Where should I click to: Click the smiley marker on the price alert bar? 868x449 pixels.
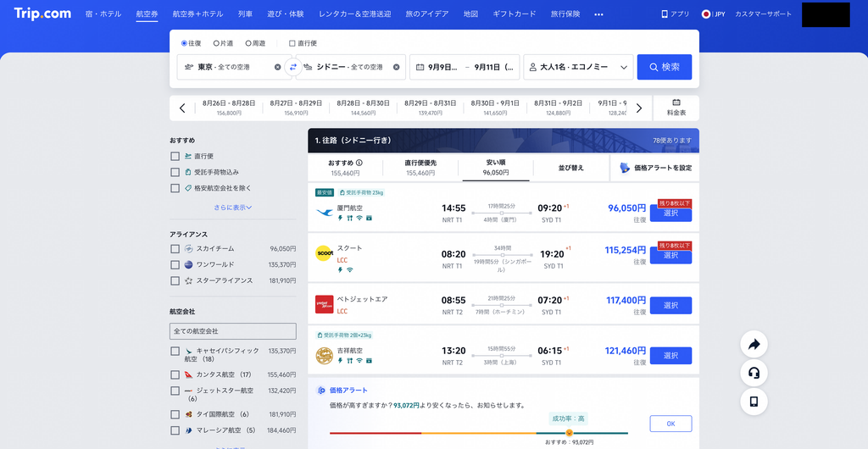tap(569, 432)
